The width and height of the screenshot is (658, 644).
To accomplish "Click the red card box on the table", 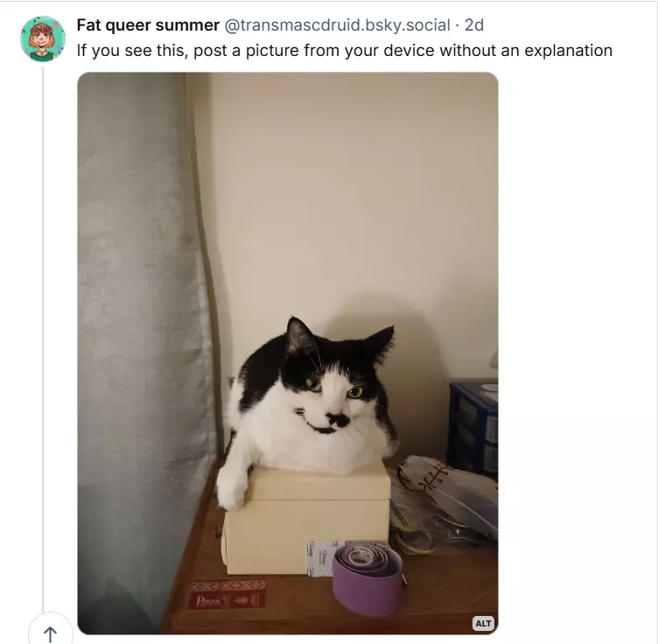I will [227, 594].
